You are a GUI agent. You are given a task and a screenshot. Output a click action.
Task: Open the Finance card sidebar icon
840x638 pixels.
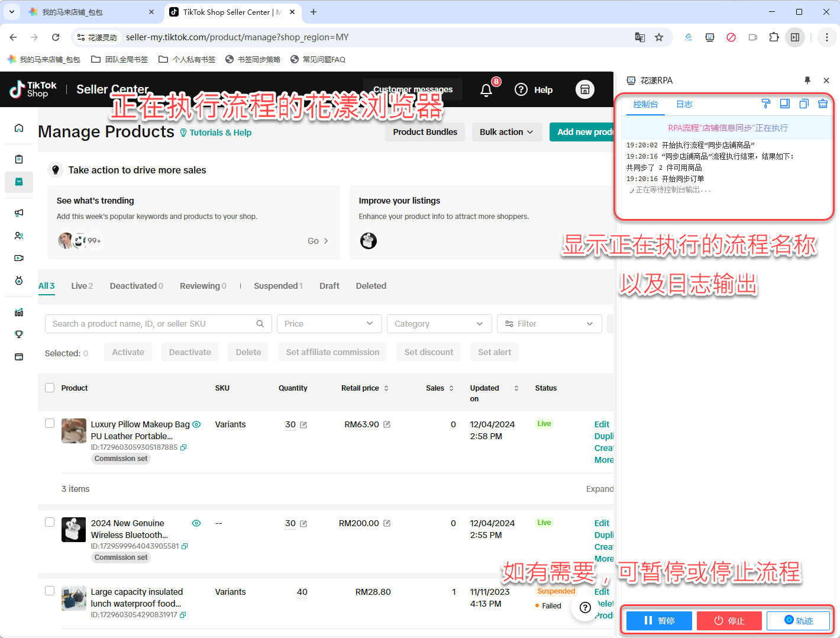click(x=19, y=357)
